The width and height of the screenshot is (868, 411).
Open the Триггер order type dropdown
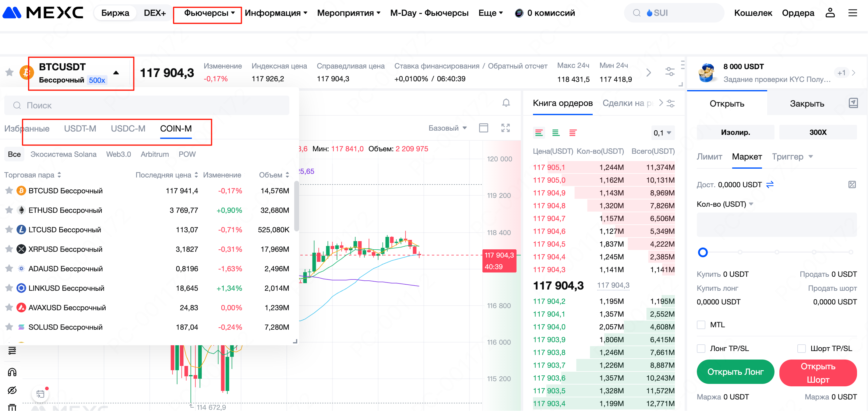792,157
